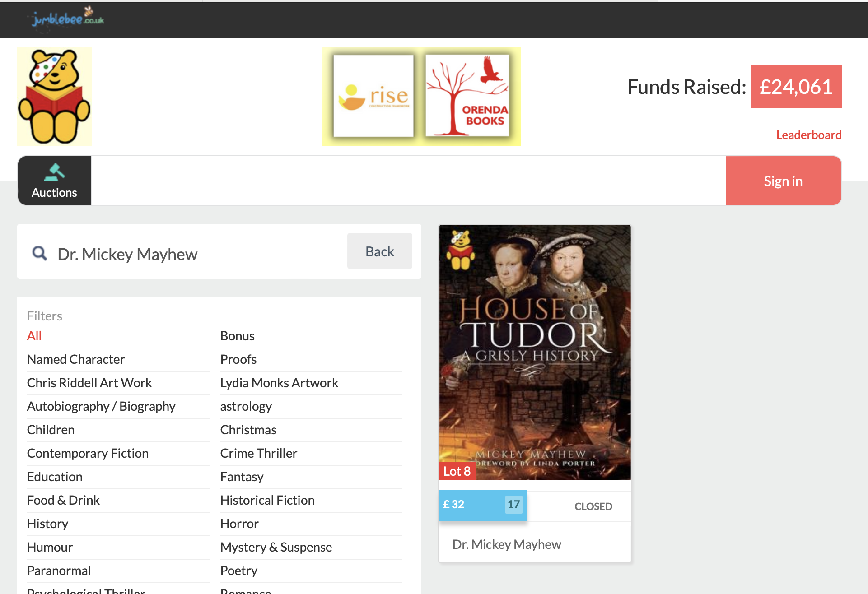Click the Sign in button
Image resolution: width=868 pixels, height=594 pixels.
click(x=783, y=181)
